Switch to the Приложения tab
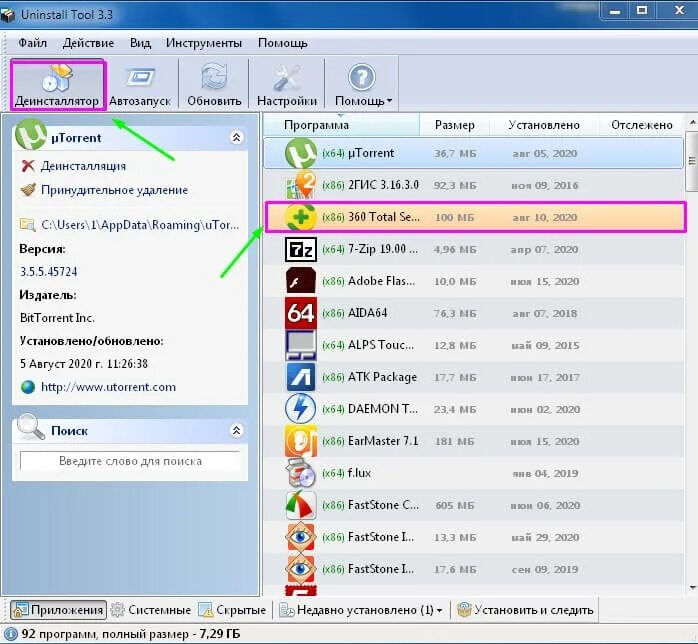The width and height of the screenshot is (698, 644). pos(58,610)
